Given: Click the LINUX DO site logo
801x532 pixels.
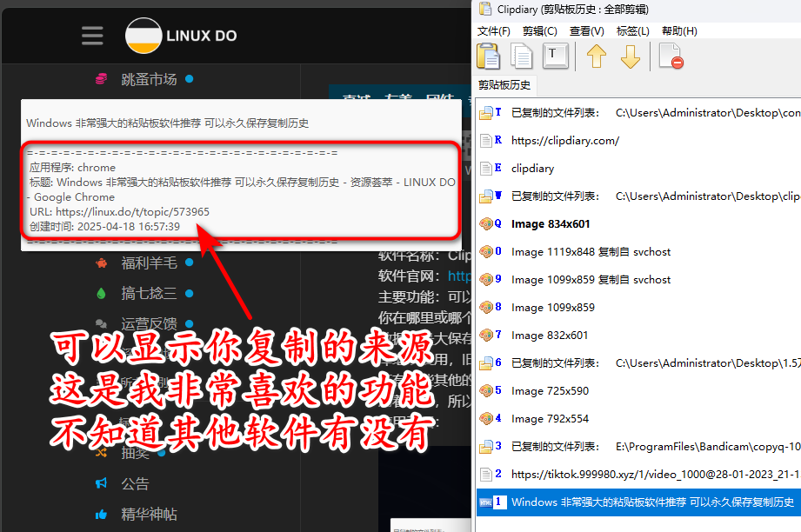Looking at the screenshot, I should (182, 36).
